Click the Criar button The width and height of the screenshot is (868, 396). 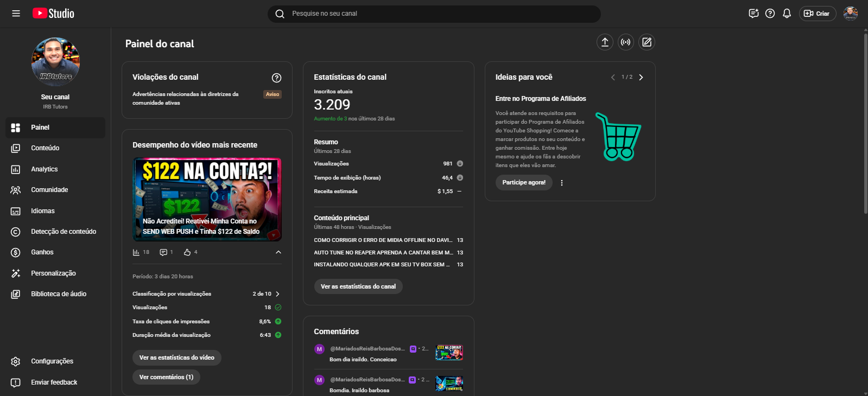click(x=817, y=14)
